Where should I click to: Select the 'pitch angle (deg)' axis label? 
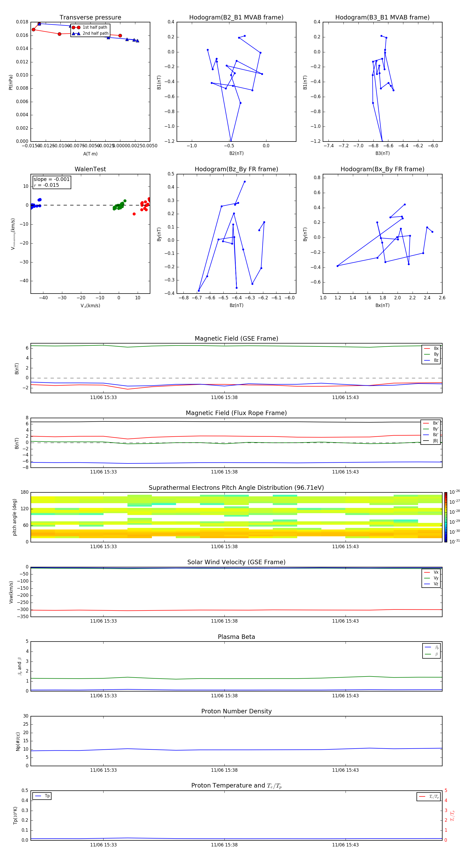14,517
